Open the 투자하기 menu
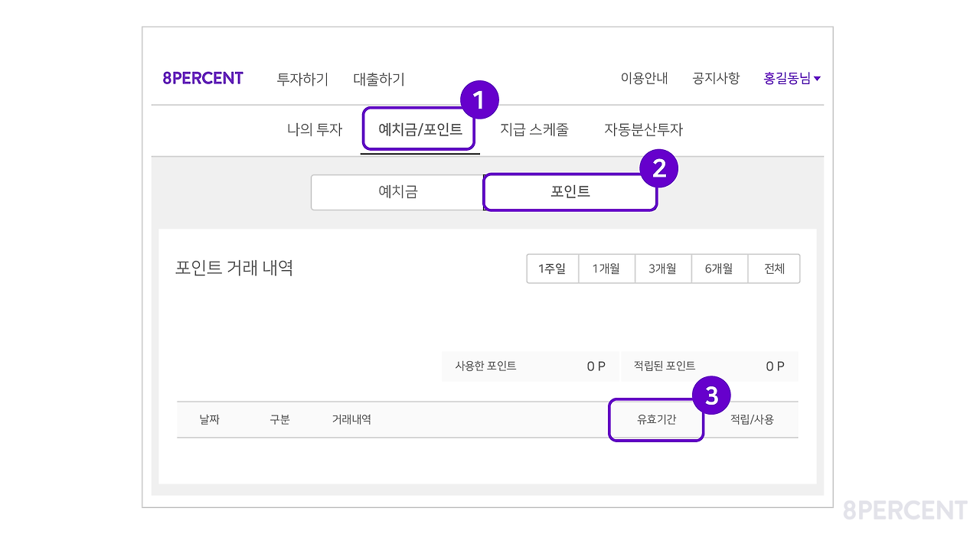980x534 pixels. (302, 78)
